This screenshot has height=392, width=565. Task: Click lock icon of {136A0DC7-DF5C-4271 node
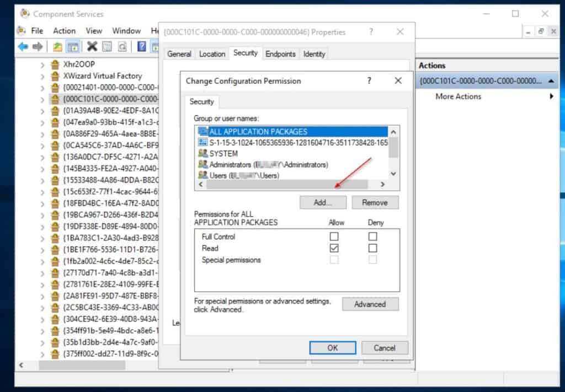[x=55, y=157]
